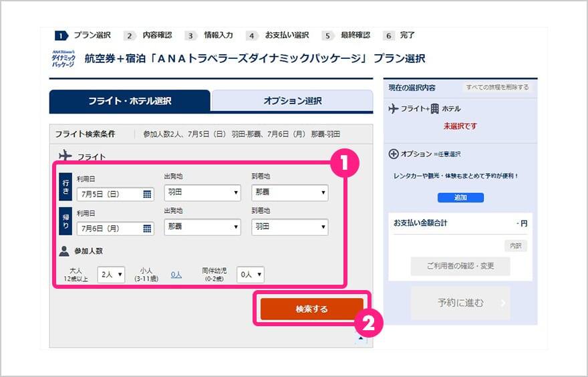588x377 pixels.
Task: Switch to the オプション選択 tab
Action: pos(292,101)
